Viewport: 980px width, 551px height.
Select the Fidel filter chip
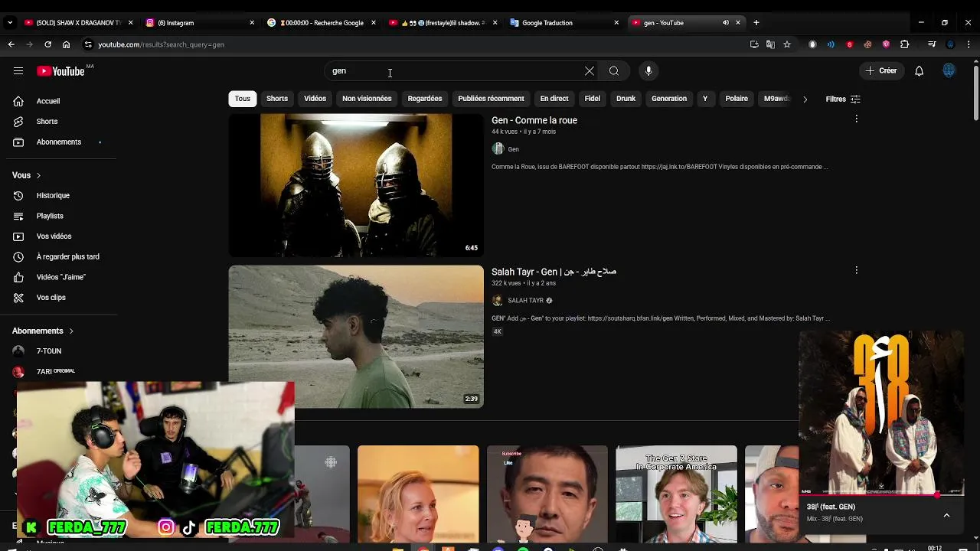point(593,99)
